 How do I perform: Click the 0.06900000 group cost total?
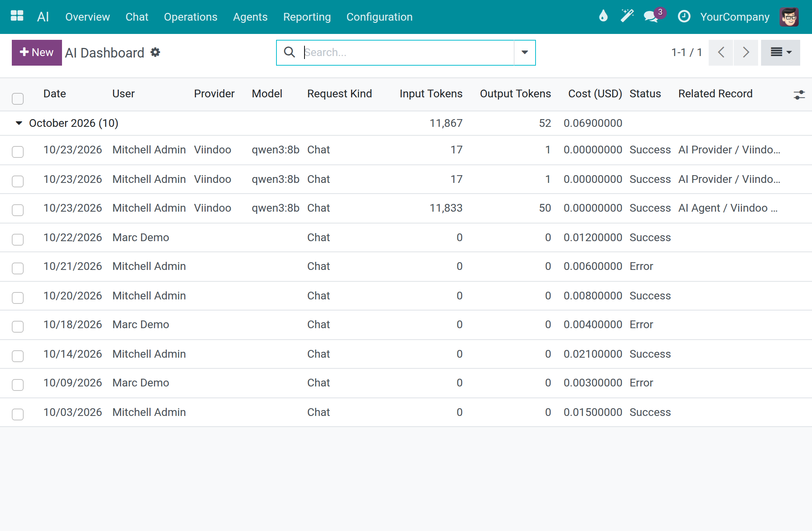pyautogui.click(x=593, y=123)
